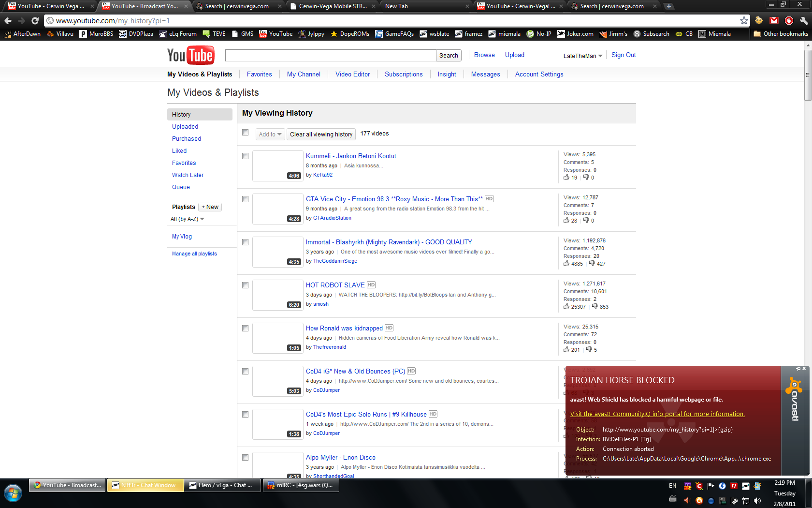Switch to the Cerwin-Vega Mobile STR tab
Image resolution: width=812 pixels, height=508 pixels.
pos(333,6)
